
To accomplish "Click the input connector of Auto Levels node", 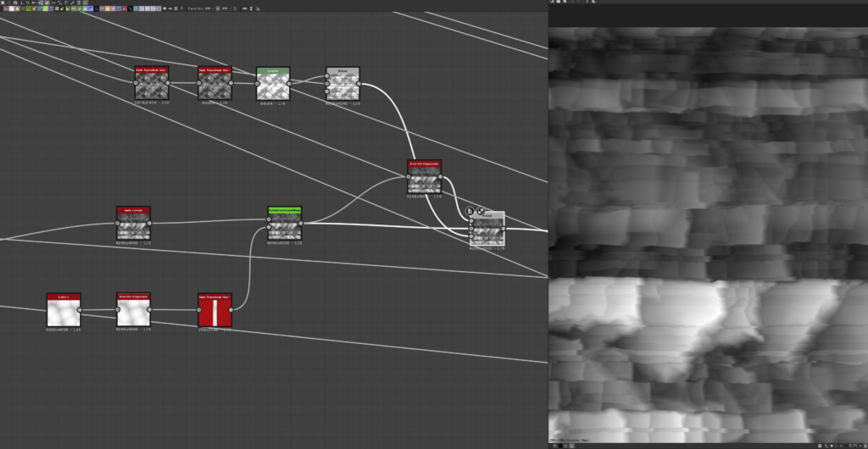I will click(x=117, y=224).
